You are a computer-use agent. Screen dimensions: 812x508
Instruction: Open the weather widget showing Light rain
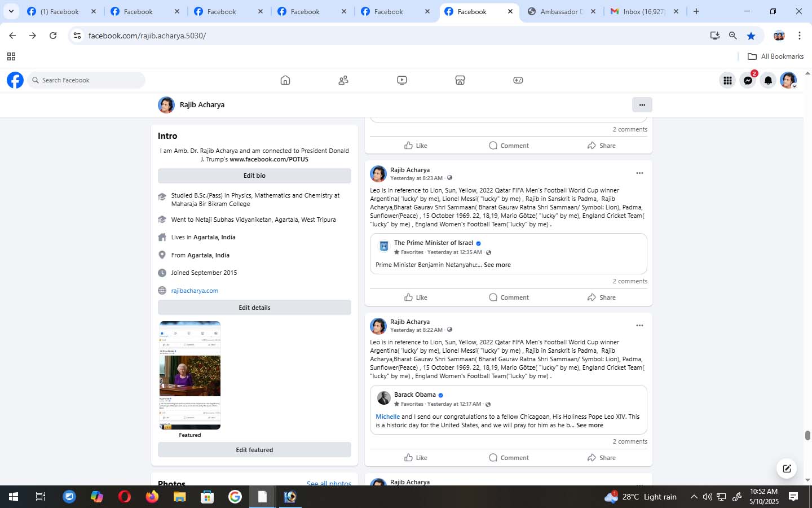(640, 497)
